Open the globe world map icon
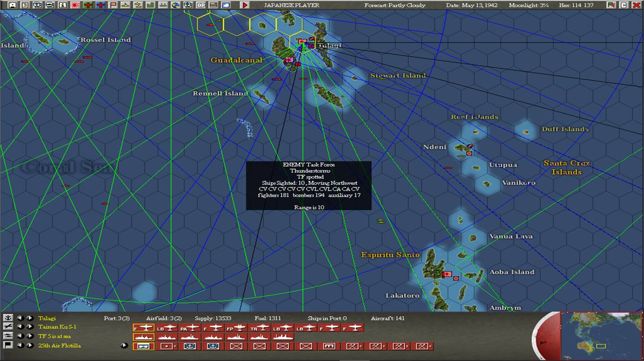The height and width of the screenshot is (361, 644). tap(176, 5)
